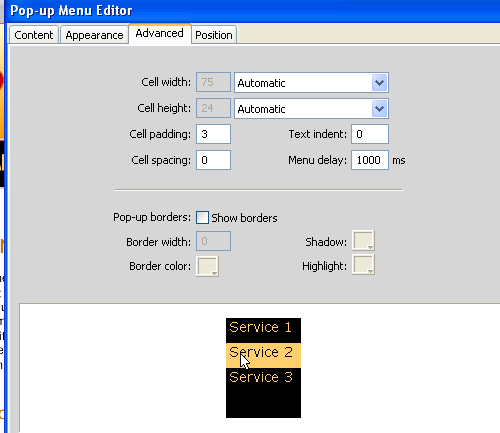Open the Shadow color swatch
The image size is (500, 433).
(x=363, y=240)
